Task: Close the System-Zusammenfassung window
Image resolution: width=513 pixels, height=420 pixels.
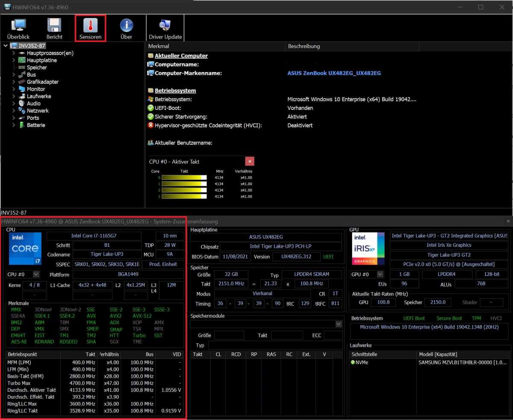Action: (x=508, y=221)
